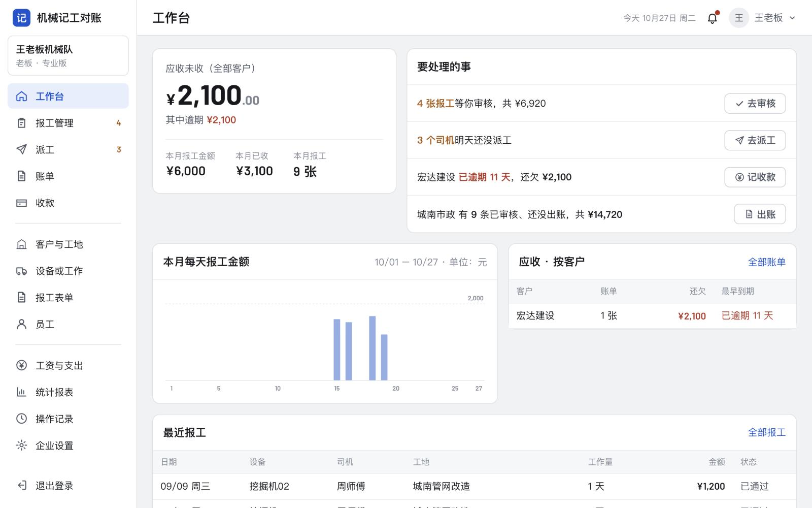Click the 城南管网改造 site cell

coord(442,486)
